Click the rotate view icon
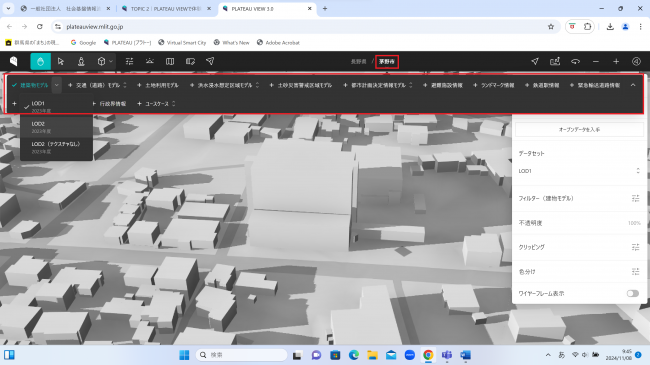The height and width of the screenshot is (365, 650). [575, 61]
